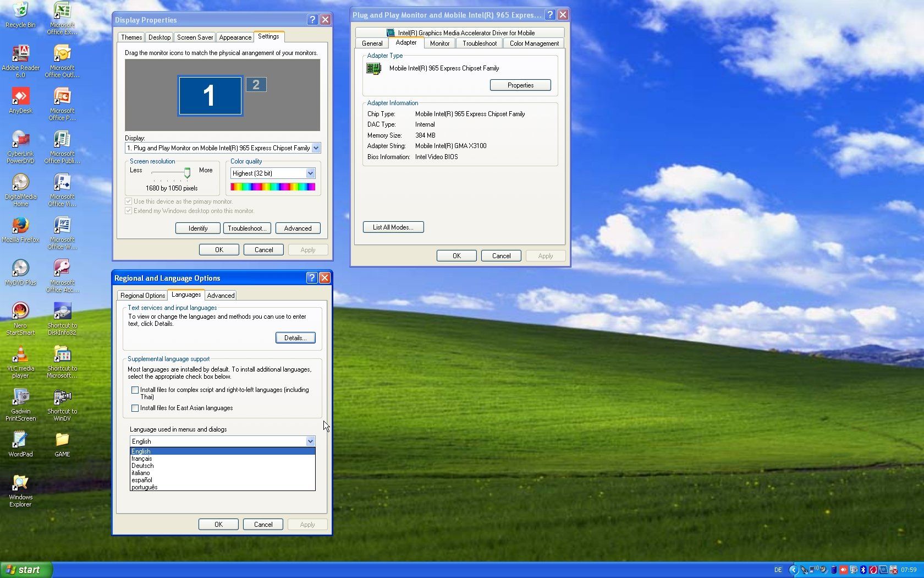
Task: Collapse the menu language dropdown arrow
Action: [x=310, y=441]
